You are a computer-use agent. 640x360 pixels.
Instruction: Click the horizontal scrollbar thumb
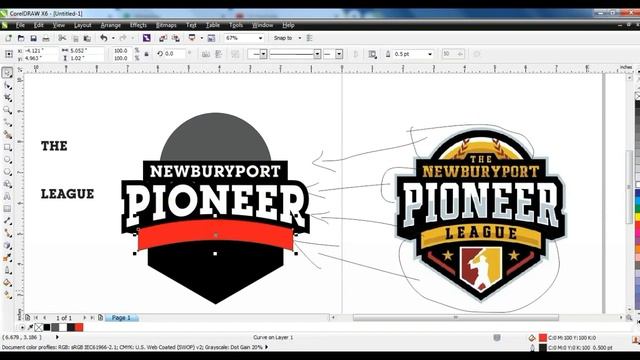pos(456,318)
